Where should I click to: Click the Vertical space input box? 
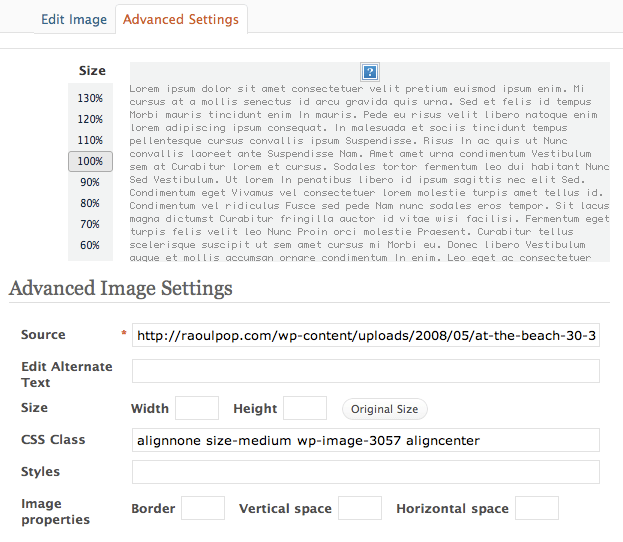[360, 508]
